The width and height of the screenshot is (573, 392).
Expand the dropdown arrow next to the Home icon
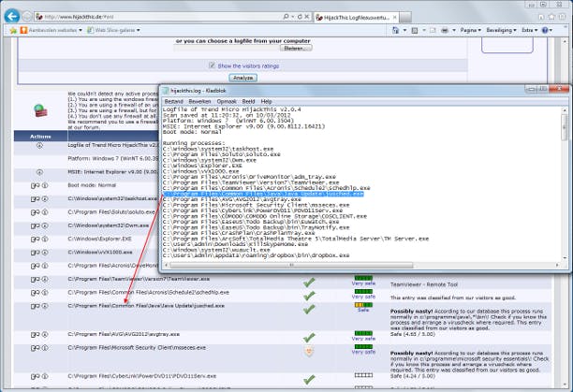pos(404,30)
